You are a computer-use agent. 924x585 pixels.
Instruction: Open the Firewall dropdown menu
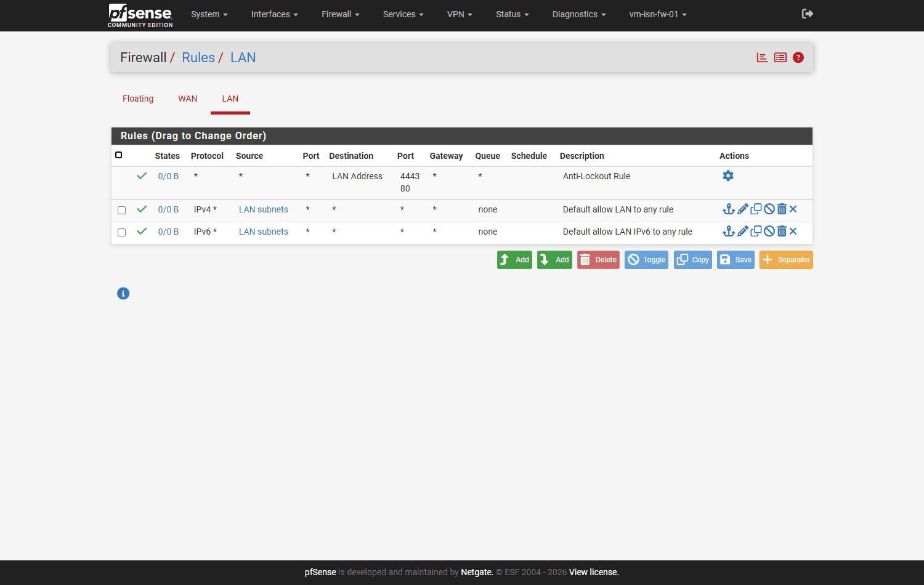(341, 14)
